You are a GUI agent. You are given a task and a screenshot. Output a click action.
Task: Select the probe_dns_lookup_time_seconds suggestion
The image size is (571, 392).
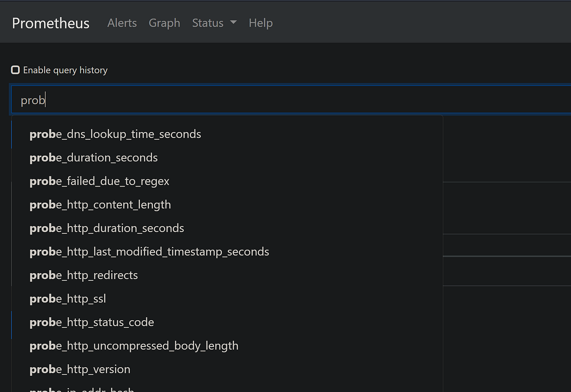coord(115,134)
